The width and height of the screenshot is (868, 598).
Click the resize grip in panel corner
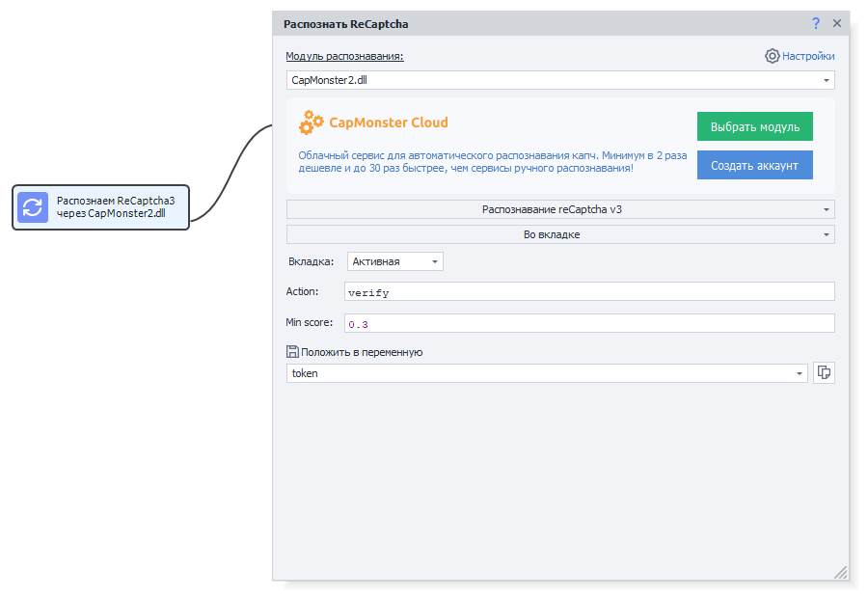(841, 572)
